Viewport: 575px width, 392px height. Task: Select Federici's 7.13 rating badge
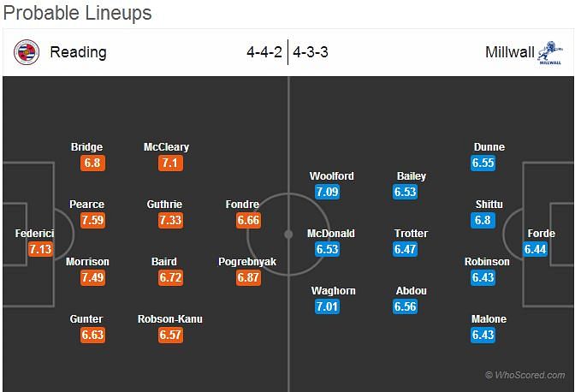[40, 249]
